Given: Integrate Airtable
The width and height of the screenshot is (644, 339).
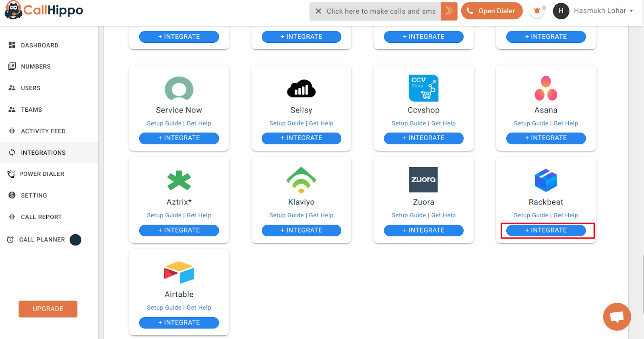Looking at the screenshot, I should (x=179, y=323).
